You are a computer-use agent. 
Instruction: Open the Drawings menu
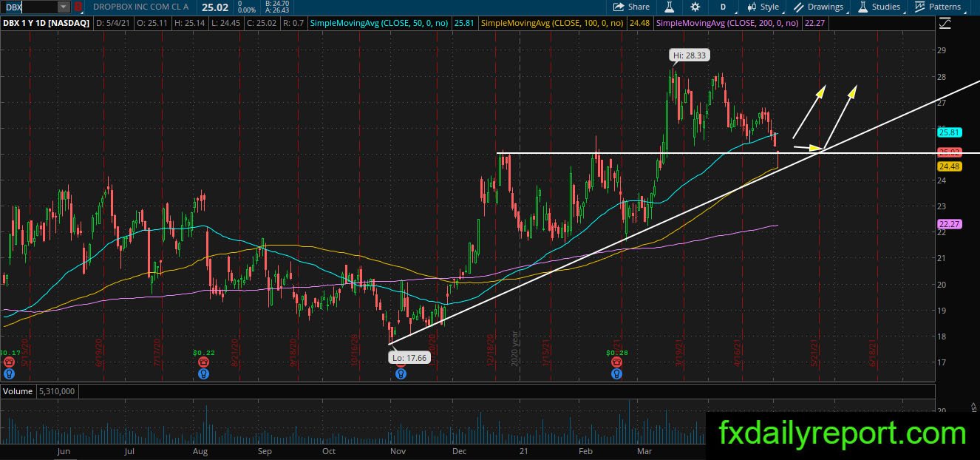pyautogui.click(x=819, y=7)
